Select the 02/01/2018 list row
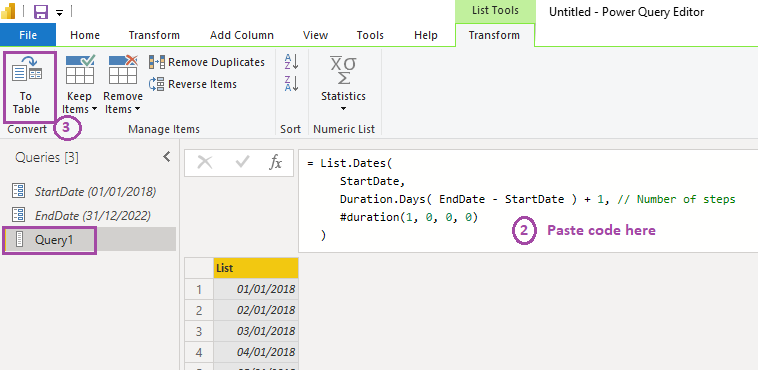Screen dimensions: 758x370 click(x=256, y=310)
